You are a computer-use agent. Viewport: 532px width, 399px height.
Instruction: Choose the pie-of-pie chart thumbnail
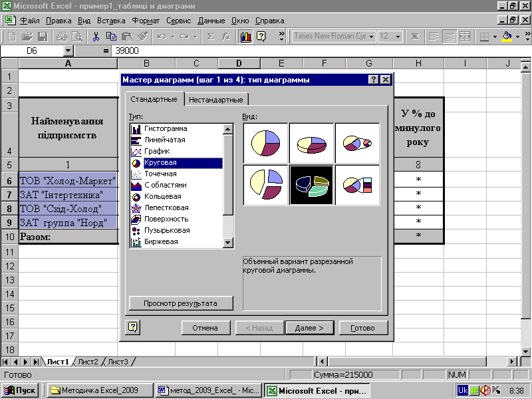pos(357,143)
